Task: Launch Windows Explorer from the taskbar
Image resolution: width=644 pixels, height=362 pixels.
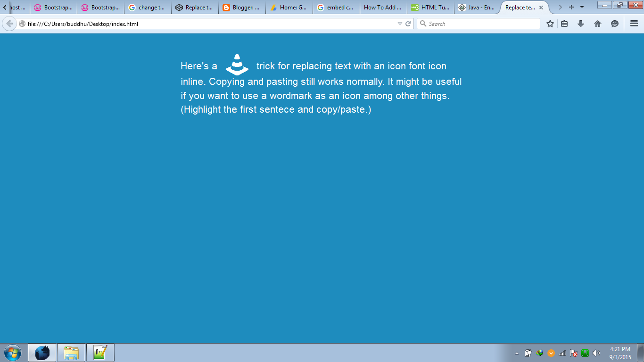Action: [x=71, y=353]
